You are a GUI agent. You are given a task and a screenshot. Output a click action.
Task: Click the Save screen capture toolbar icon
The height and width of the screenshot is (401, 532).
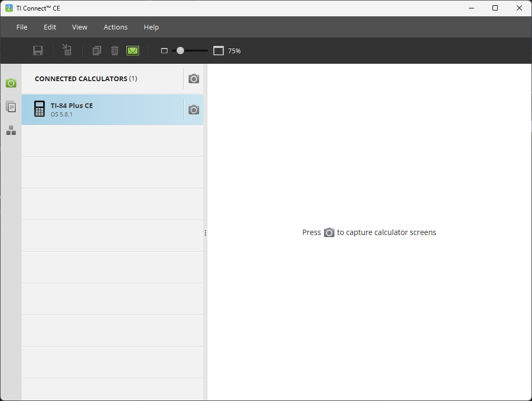(x=38, y=51)
